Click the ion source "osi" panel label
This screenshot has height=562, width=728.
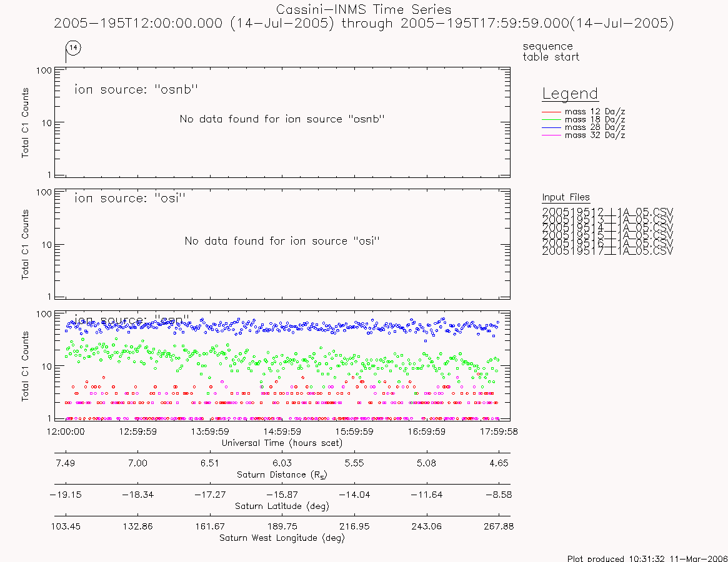pyautogui.click(x=130, y=198)
